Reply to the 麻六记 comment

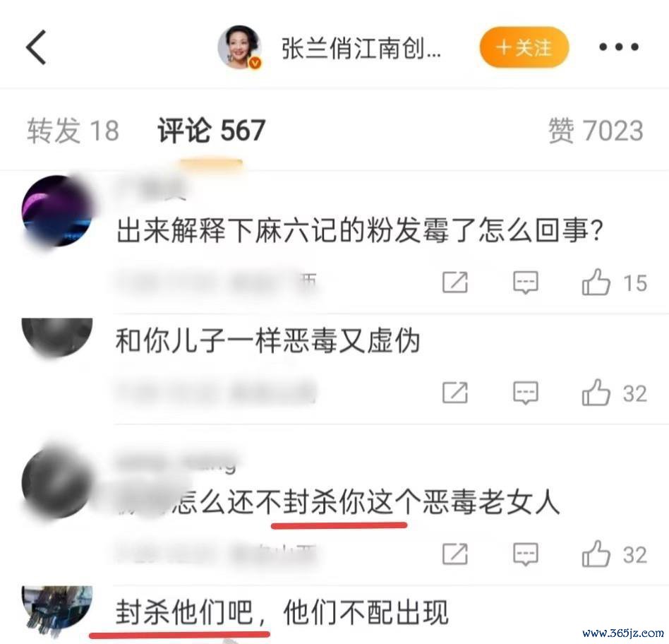coord(525,282)
